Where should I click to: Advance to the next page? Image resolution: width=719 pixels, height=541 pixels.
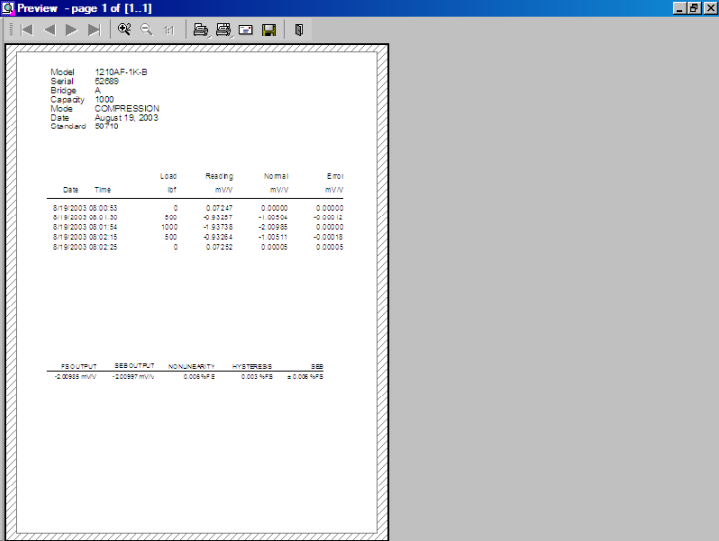coord(71,30)
